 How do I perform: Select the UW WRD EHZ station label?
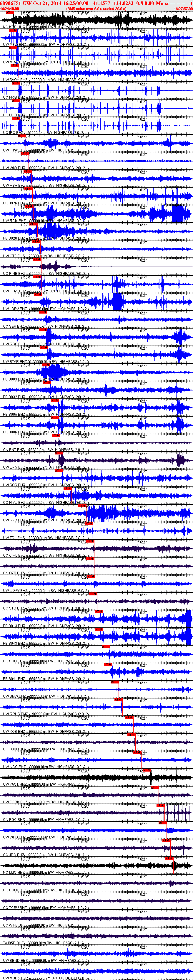pyautogui.click(x=45, y=837)
